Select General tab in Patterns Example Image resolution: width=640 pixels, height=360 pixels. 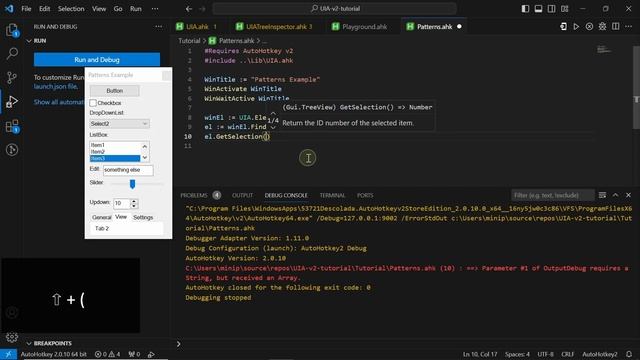[101, 218]
